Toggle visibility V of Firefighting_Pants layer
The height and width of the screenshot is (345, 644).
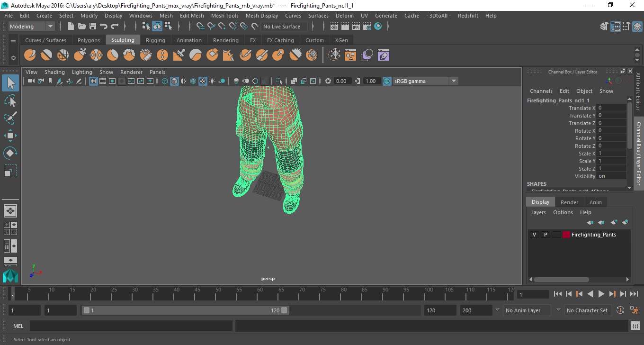535,235
